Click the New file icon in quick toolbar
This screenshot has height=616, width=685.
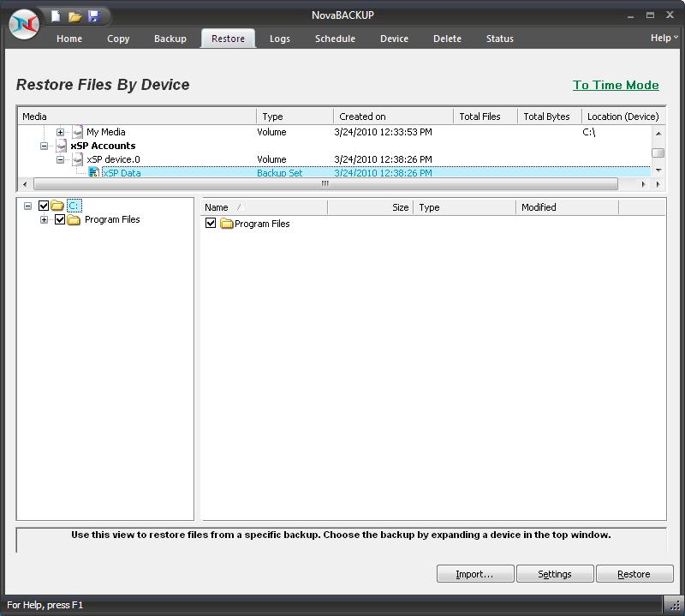56,16
